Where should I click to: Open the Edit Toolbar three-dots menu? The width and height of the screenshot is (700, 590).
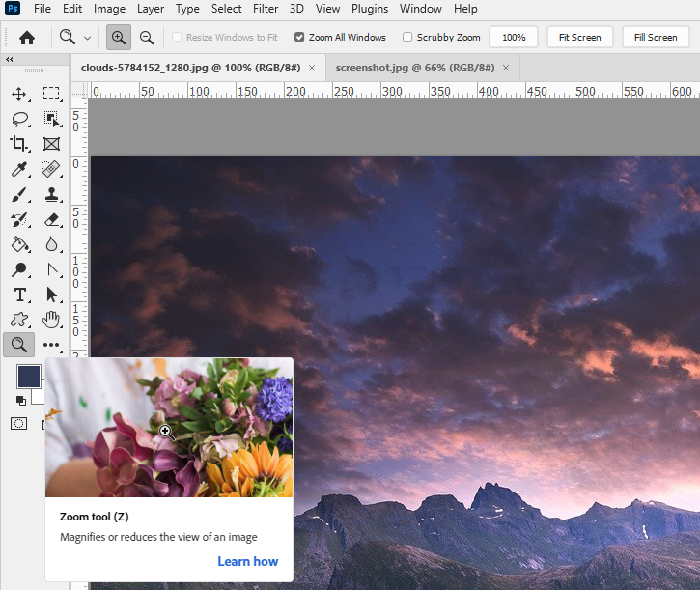coord(51,345)
